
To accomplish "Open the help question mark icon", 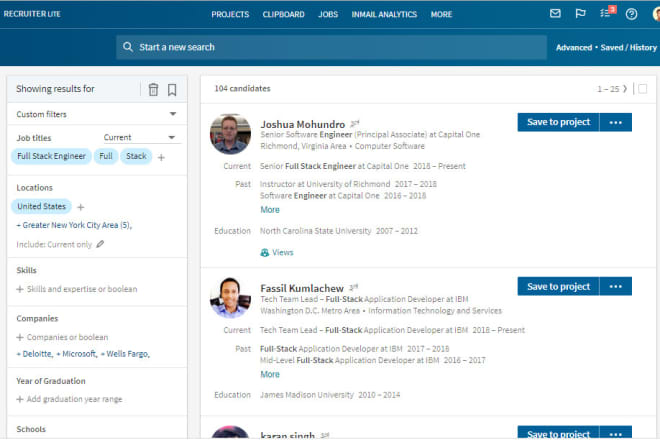I will pos(631,14).
